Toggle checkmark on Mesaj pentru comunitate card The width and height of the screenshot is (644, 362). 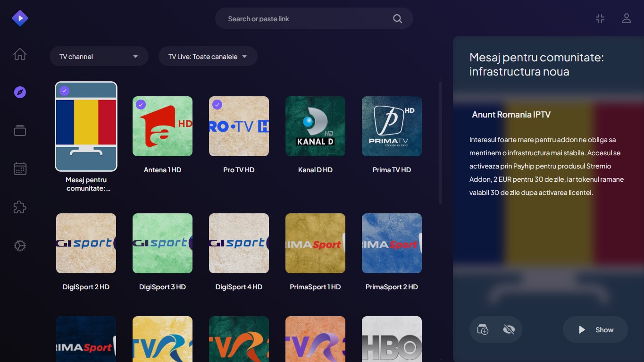coord(65,91)
